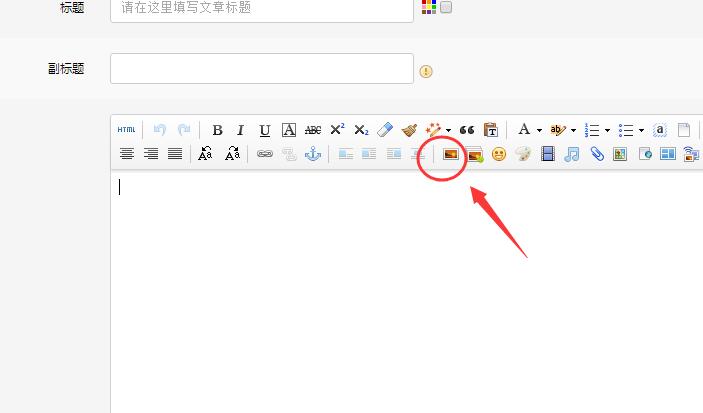Expand the unordered list style dropdown
The image size is (703, 413).
coord(641,130)
